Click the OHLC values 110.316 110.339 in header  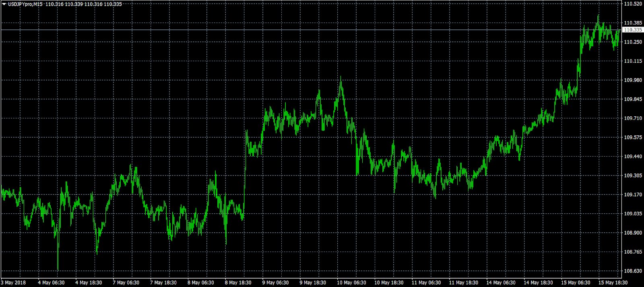(x=64, y=4)
